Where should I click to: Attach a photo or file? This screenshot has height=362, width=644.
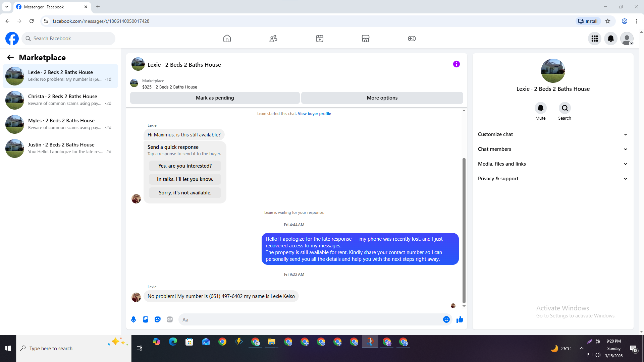[x=146, y=319]
